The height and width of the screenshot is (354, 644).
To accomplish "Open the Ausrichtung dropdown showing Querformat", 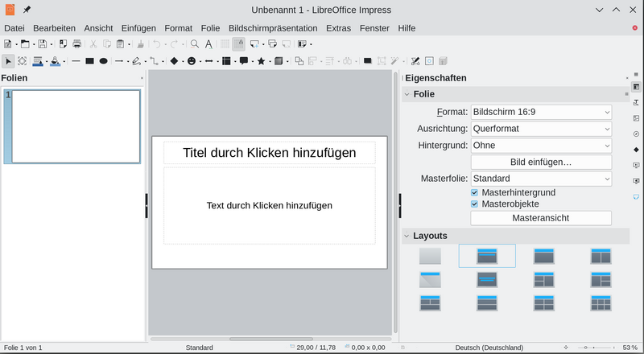I will click(x=541, y=129).
